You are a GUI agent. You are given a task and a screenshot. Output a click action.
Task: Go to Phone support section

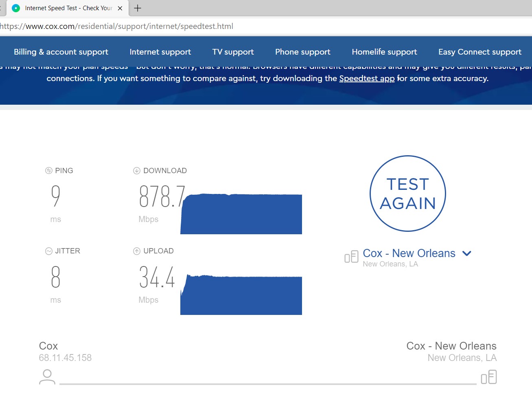(302, 52)
